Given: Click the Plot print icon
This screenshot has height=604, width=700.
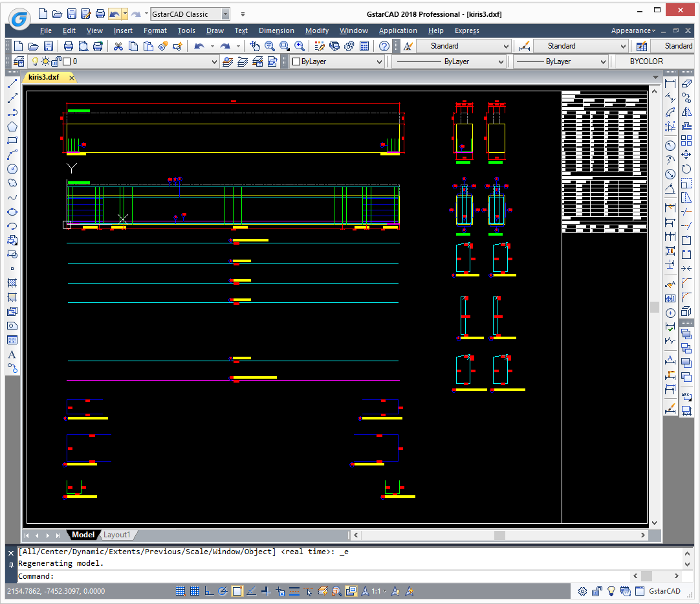Looking at the screenshot, I should click(x=69, y=46).
